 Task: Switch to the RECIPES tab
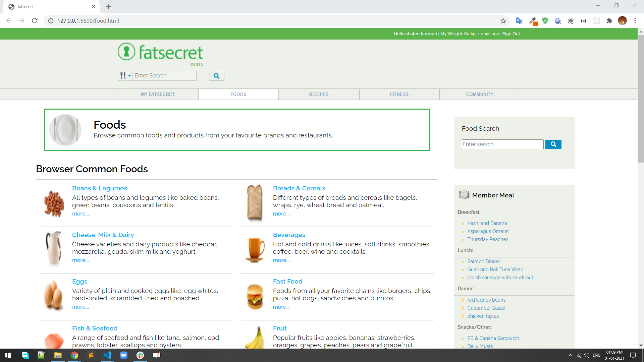coord(319,94)
